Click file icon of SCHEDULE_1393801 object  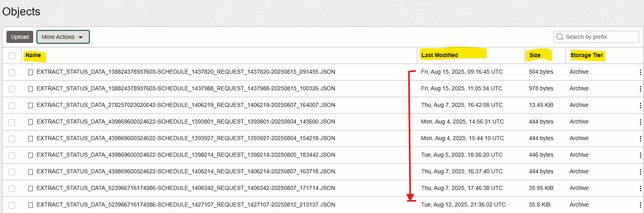point(30,122)
